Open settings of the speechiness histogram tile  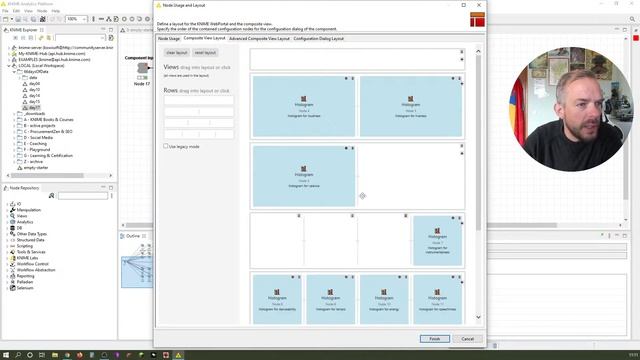453,277
